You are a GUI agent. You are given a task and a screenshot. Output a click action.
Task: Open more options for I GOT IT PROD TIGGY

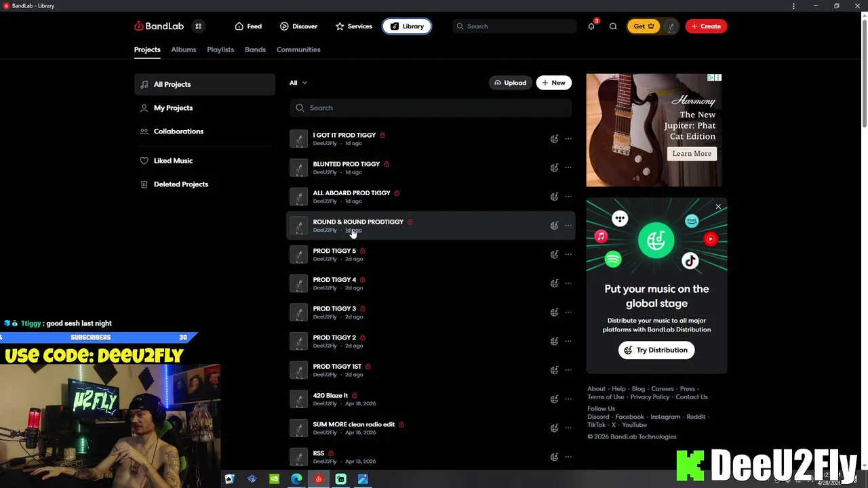tap(568, 139)
